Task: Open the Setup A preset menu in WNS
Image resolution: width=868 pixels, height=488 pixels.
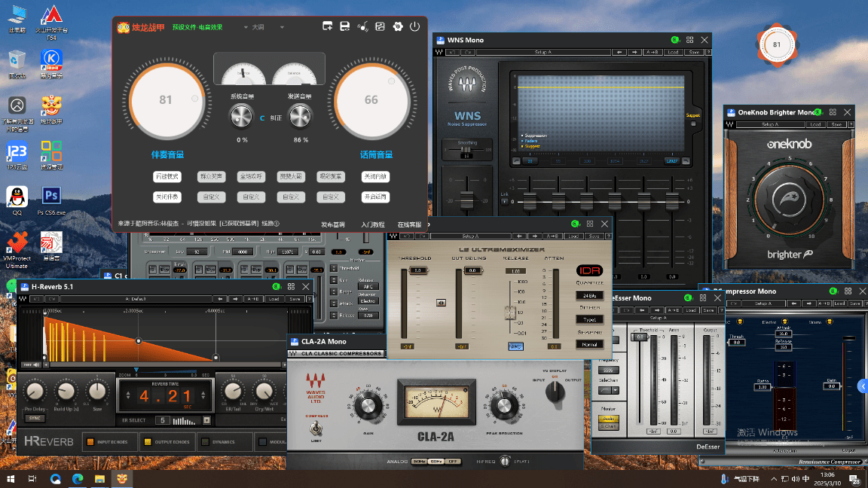Action: [x=543, y=52]
